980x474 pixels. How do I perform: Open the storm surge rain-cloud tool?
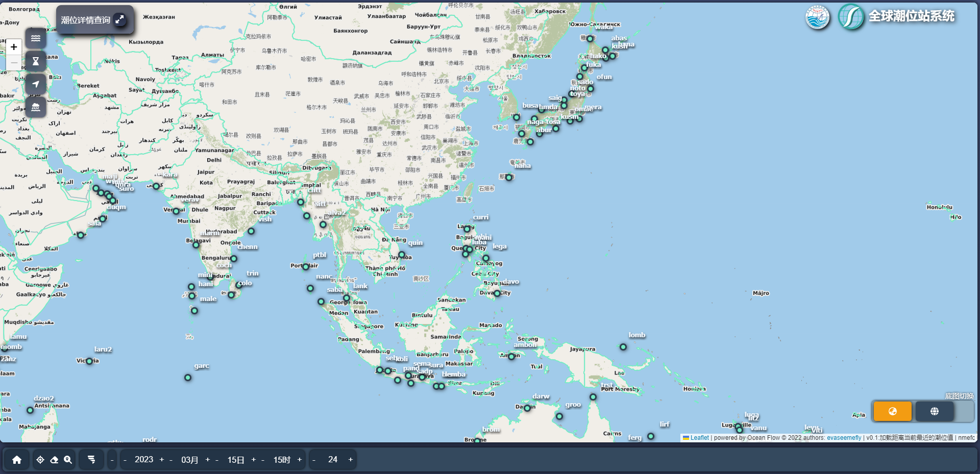(x=36, y=107)
